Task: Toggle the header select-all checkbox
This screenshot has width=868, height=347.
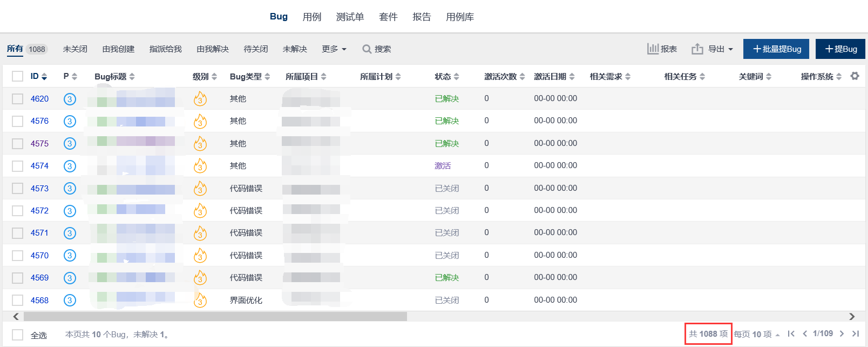Action: [18, 76]
